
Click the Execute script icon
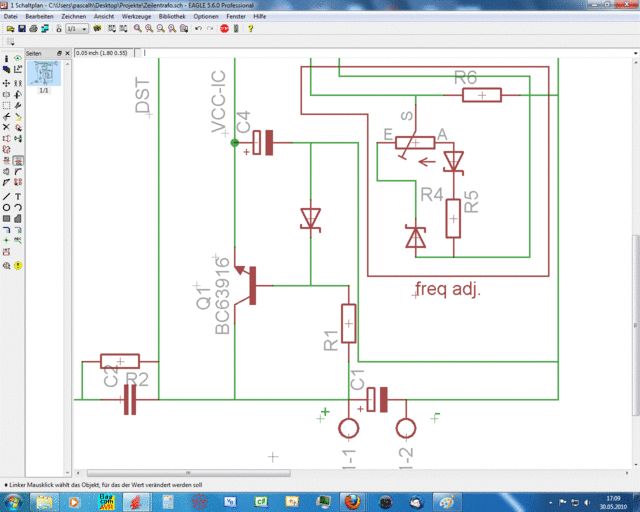point(112,29)
